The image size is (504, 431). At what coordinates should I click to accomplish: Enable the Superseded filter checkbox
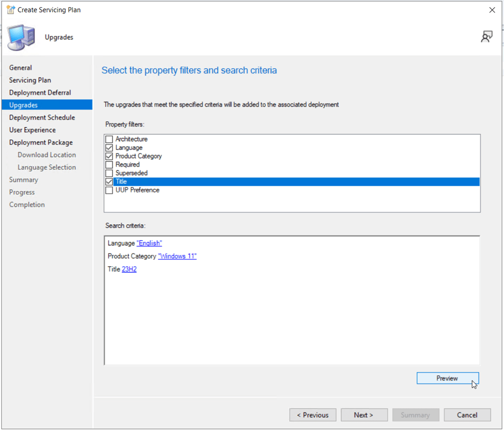pos(109,173)
